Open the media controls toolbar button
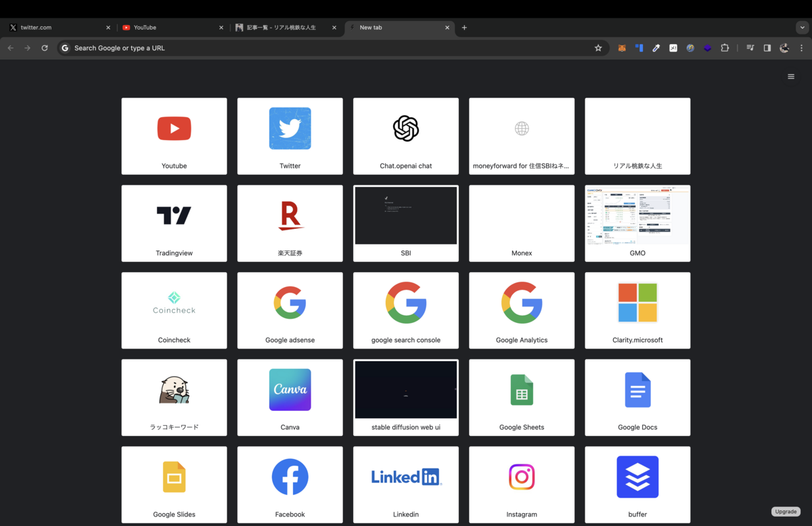The image size is (812, 526). [750, 48]
